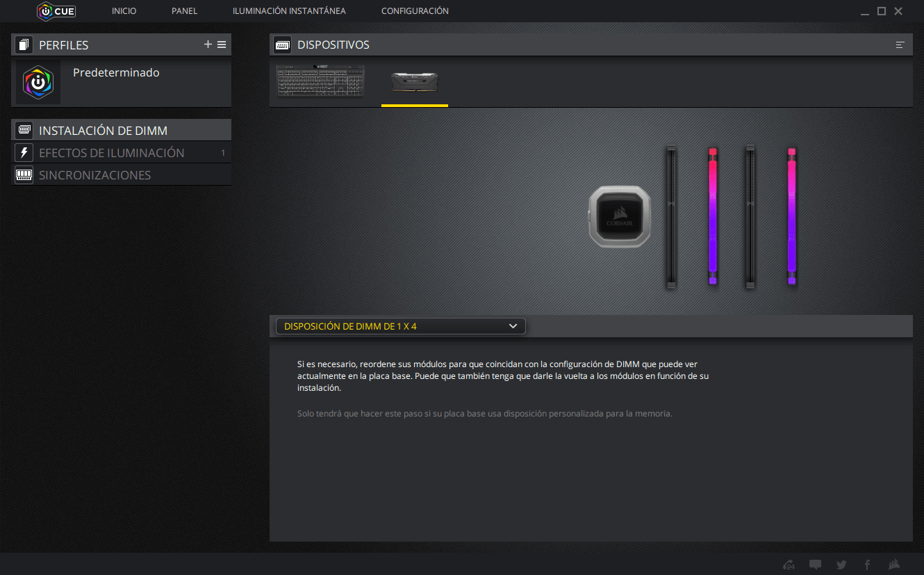Select Instalación de DIMM section

click(122, 130)
